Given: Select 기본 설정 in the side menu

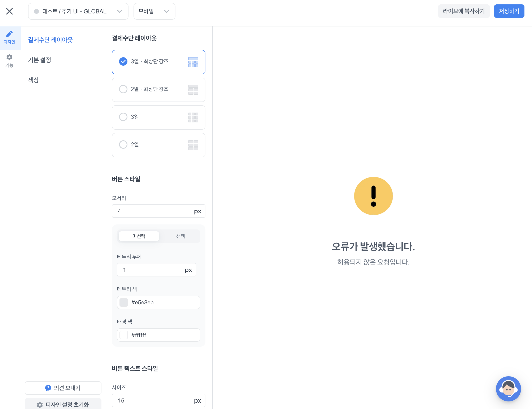Looking at the screenshot, I should point(39,60).
